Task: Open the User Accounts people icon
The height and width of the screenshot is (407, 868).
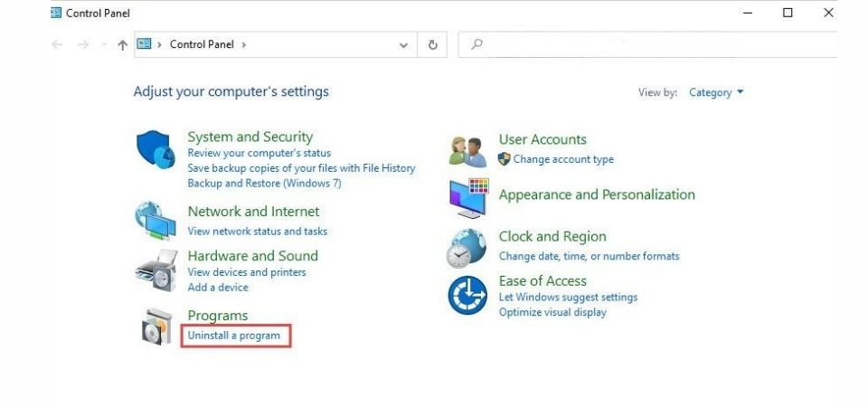Action: (x=468, y=152)
